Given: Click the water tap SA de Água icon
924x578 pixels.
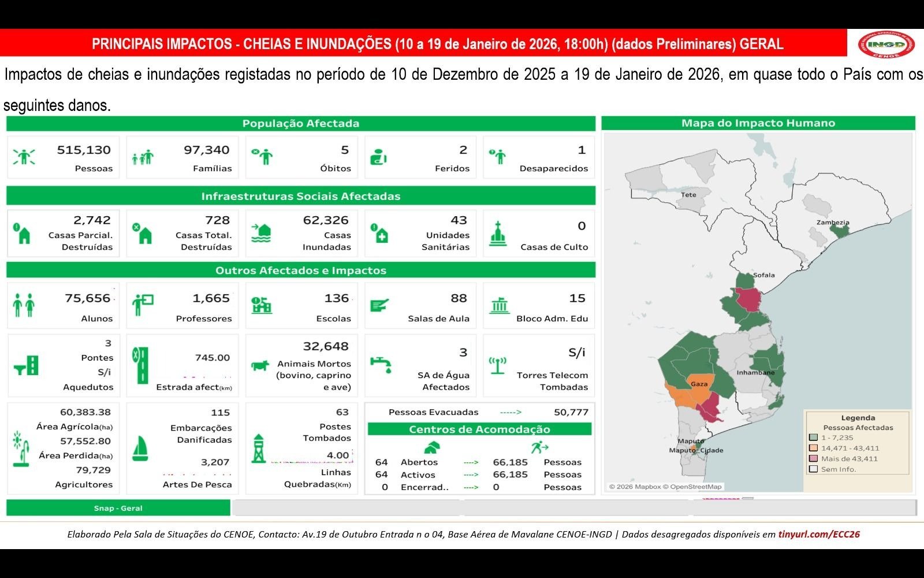Looking at the screenshot, I should click(380, 364).
